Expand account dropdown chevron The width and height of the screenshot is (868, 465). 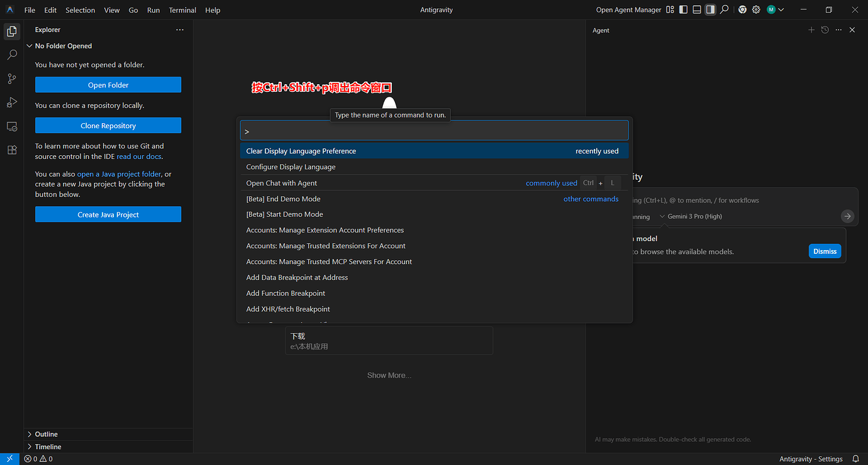pyautogui.click(x=781, y=10)
